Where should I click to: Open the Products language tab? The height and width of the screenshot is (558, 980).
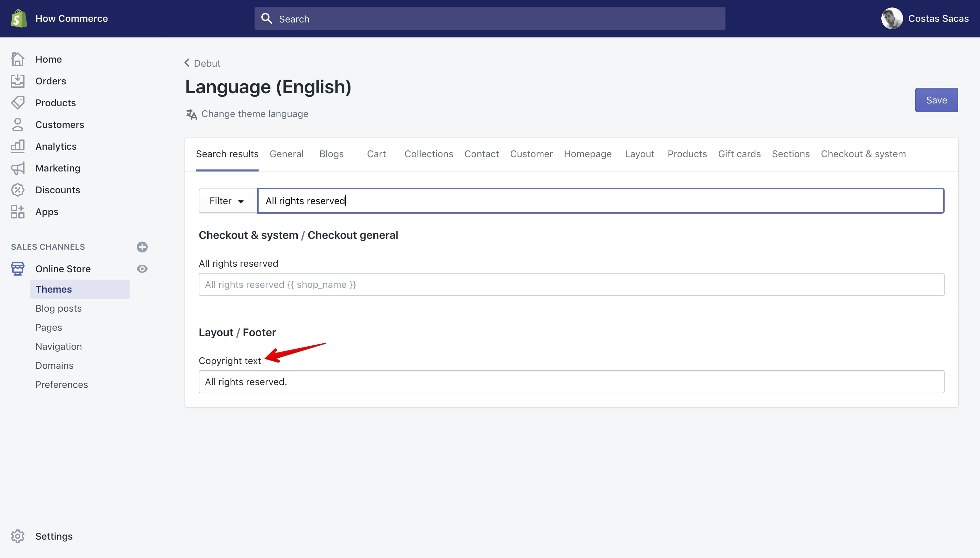687,154
